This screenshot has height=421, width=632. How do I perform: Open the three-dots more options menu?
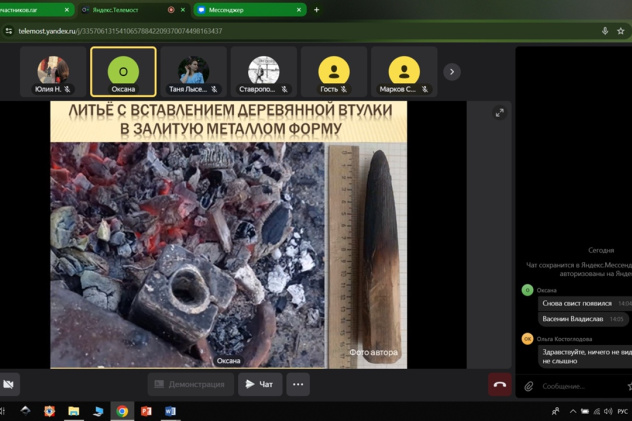point(298,384)
